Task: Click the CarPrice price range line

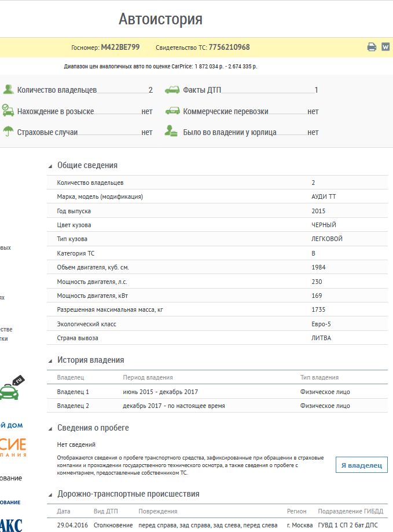Action: [160, 66]
